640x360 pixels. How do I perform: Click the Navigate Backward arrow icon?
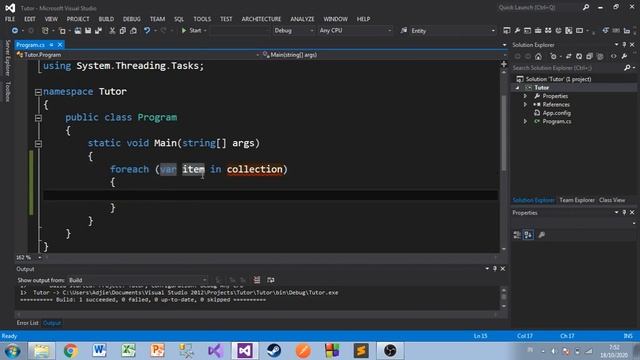15,31
